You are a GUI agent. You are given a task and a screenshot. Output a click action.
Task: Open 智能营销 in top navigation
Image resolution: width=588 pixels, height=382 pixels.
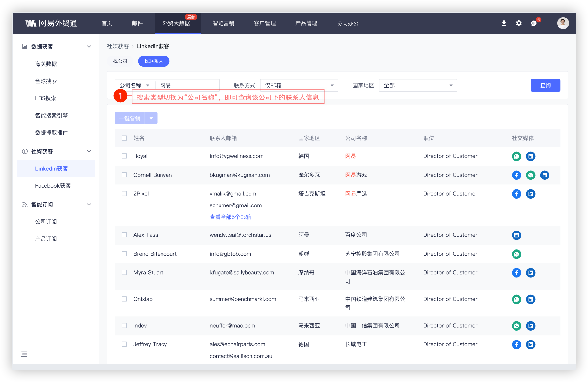tap(223, 23)
